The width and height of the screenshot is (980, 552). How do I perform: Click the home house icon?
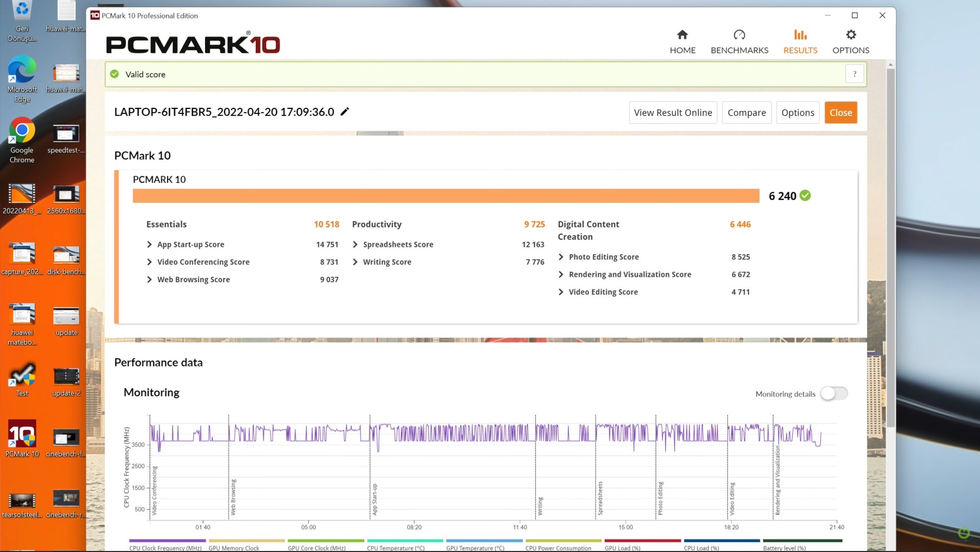coord(682,35)
